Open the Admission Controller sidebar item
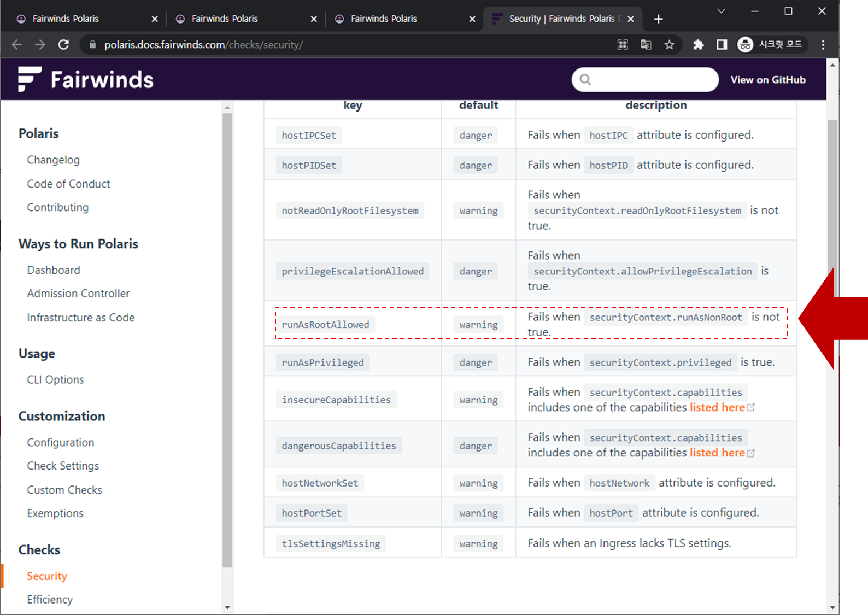868x615 pixels. click(78, 294)
